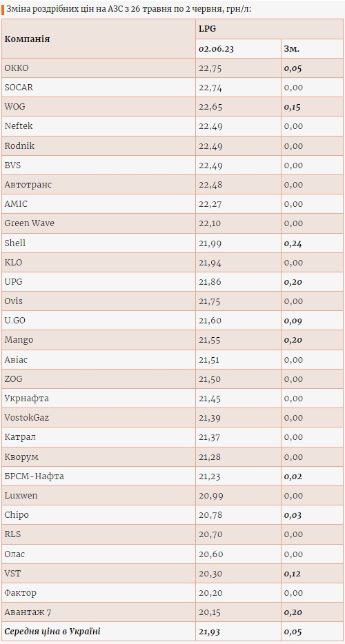Image resolution: width=345 pixels, height=644 pixels.
Task: Click the SOCAR price 22,74 cell
Action: (239, 88)
